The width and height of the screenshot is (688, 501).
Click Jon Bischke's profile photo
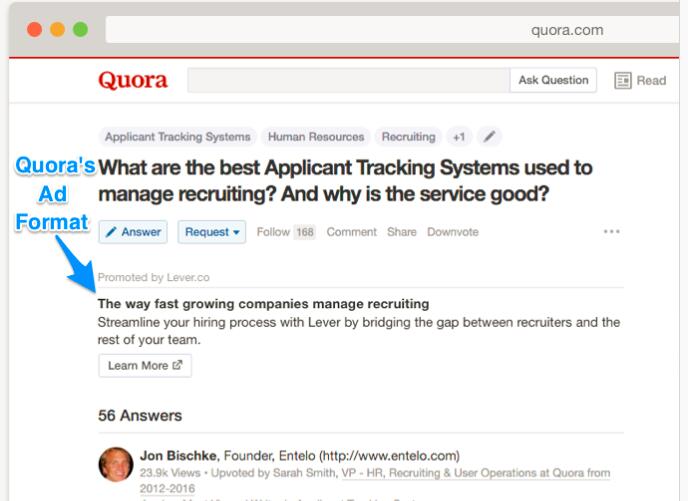(x=116, y=465)
